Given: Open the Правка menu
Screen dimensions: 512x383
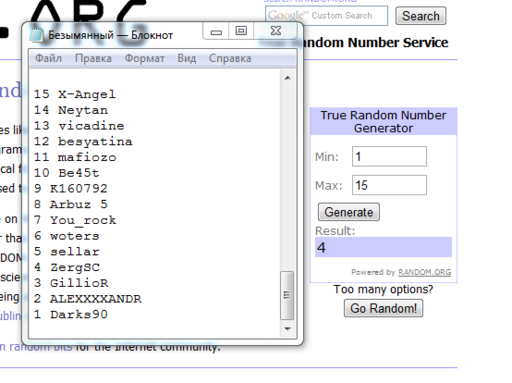Looking at the screenshot, I should click(x=93, y=58).
